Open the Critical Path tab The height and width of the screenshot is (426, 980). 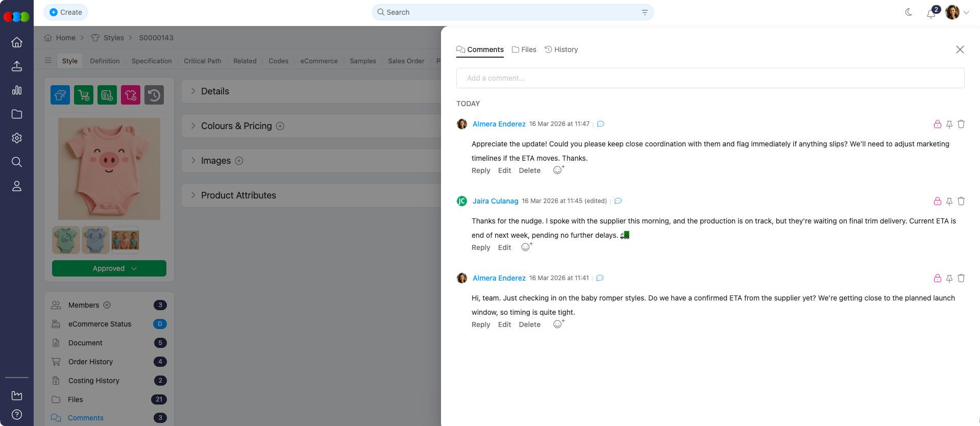pyautogui.click(x=203, y=61)
